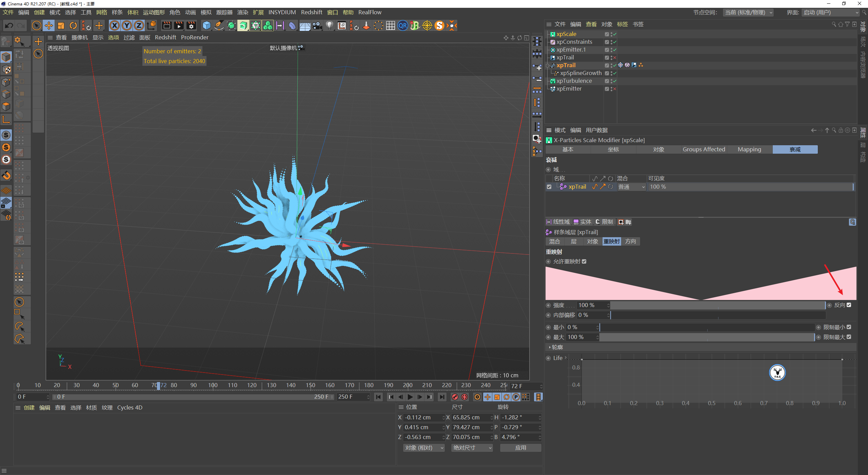This screenshot has height=475, width=868.
Task: Select xpSplineGrowth object
Action: tap(581, 73)
